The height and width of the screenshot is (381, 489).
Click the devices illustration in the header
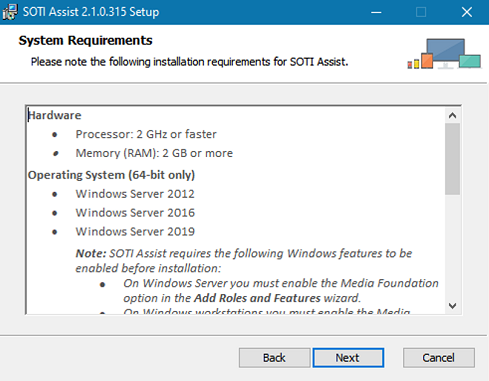[x=444, y=54]
